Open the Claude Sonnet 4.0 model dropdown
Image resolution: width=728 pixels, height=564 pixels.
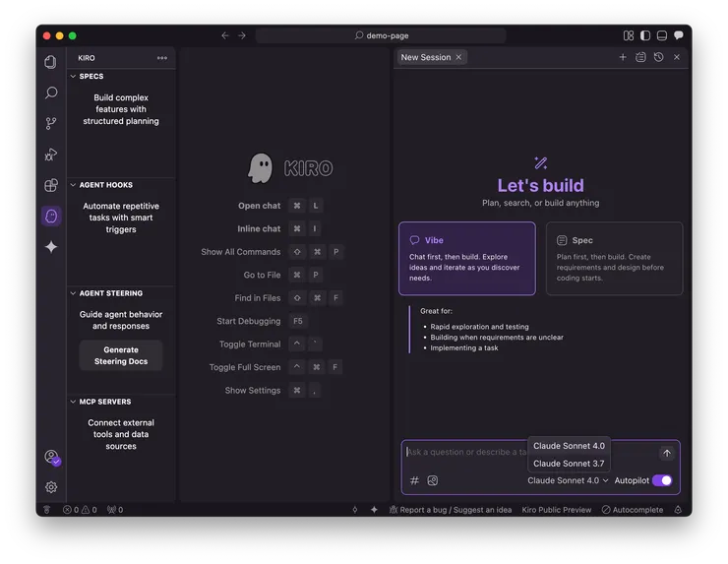pyautogui.click(x=568, y=480)
